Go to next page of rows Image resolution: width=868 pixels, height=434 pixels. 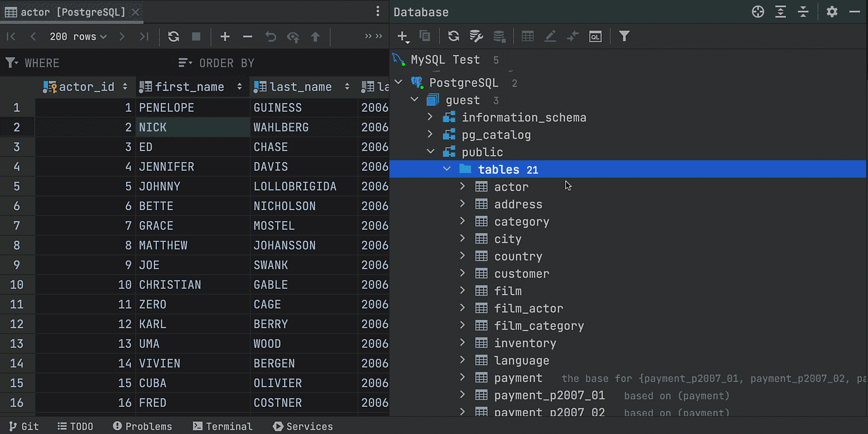(122, 36)
